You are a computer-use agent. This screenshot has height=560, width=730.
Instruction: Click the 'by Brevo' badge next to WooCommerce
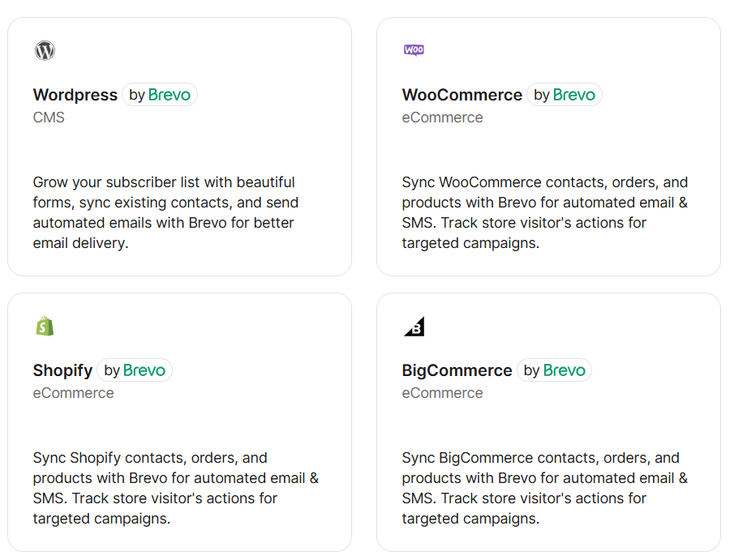(x=565, y=95)
